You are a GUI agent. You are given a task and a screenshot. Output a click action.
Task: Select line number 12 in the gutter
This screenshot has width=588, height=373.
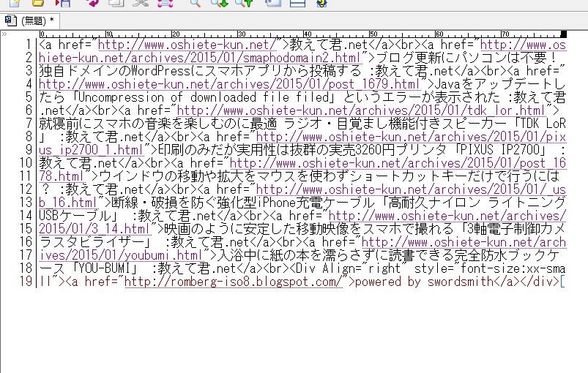click(x=26, y=189)
